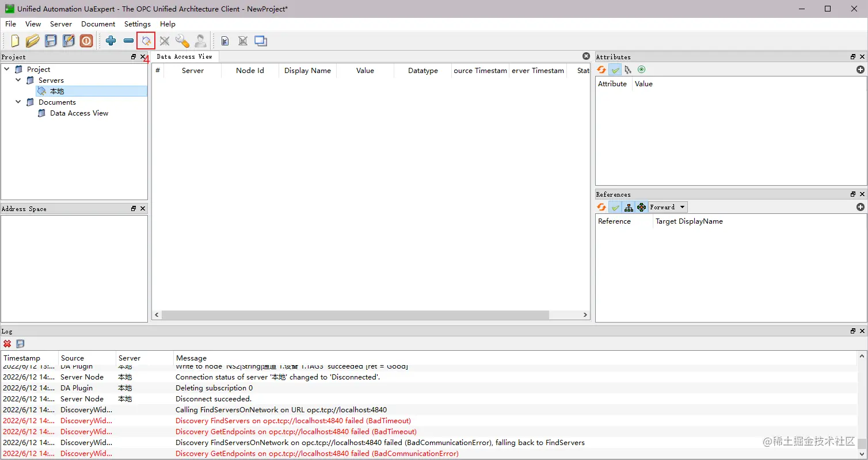Click the node-selection tree icon in Attributes toolbar

coord(628,70)
